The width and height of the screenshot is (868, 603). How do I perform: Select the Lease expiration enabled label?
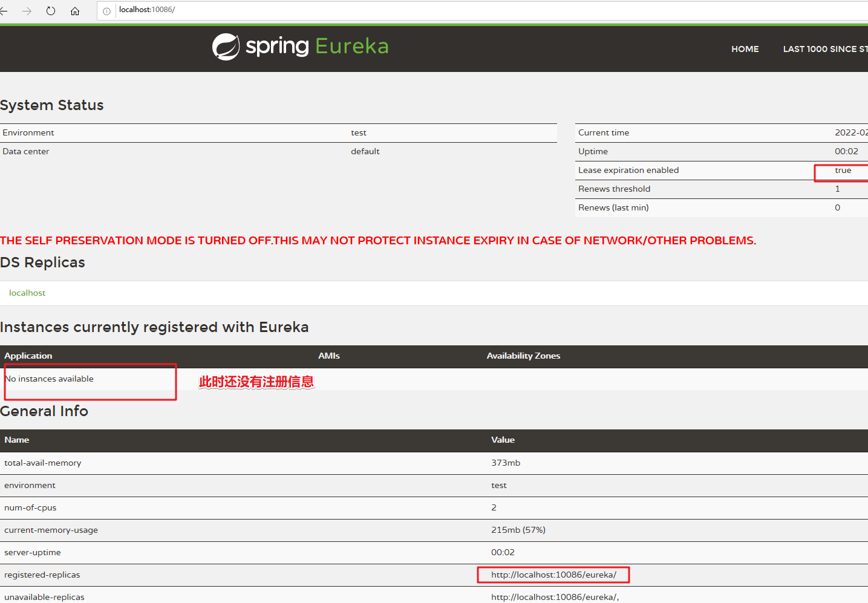point(628,170)
